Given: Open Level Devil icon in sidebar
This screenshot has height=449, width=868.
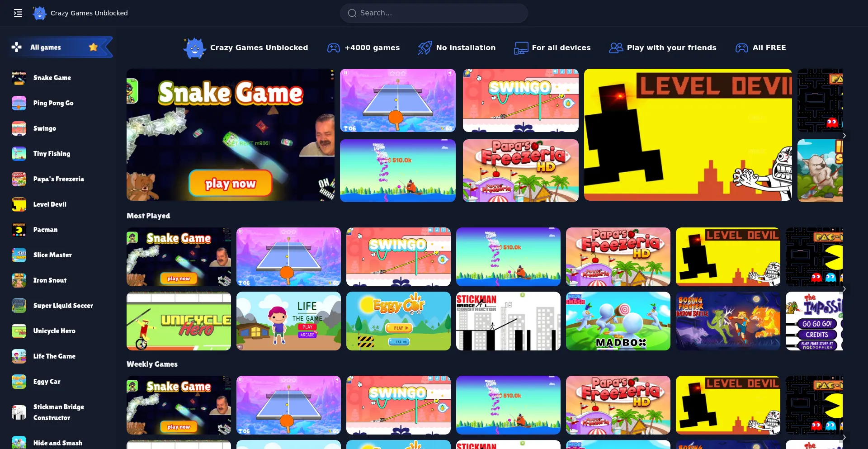Looking at the screenshot, I should [x=19, y=204].
